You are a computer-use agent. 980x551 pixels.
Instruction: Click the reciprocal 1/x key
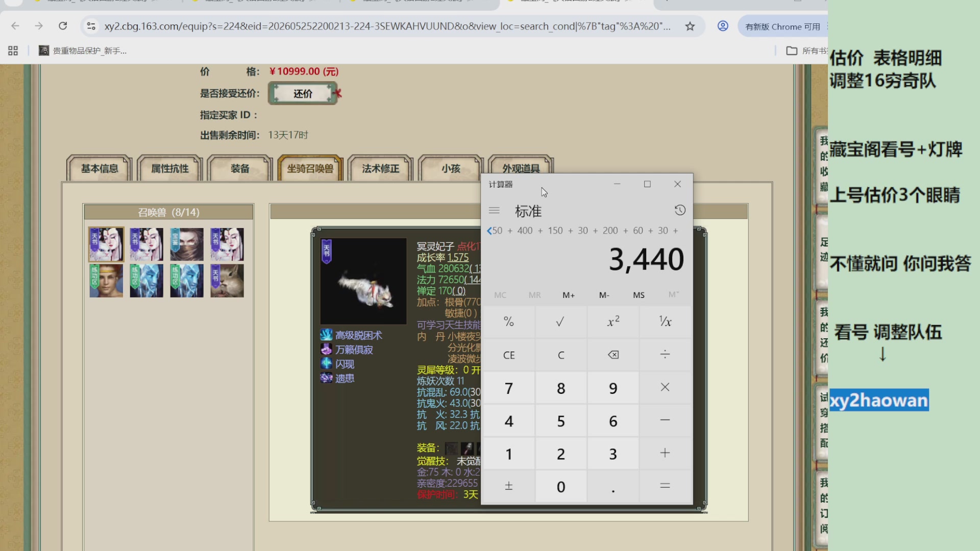tap(665, 321)
